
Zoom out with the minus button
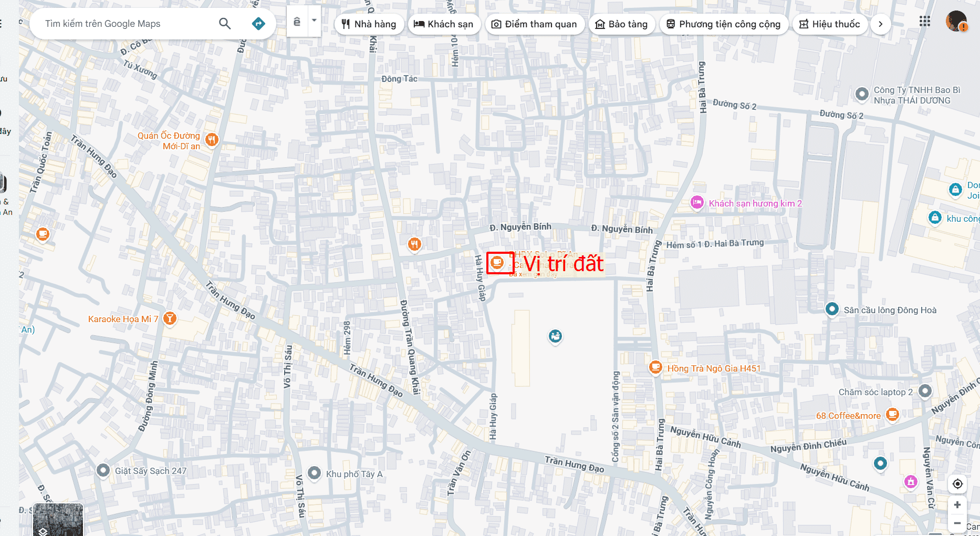pyautogui.click(x=957, y=523)
